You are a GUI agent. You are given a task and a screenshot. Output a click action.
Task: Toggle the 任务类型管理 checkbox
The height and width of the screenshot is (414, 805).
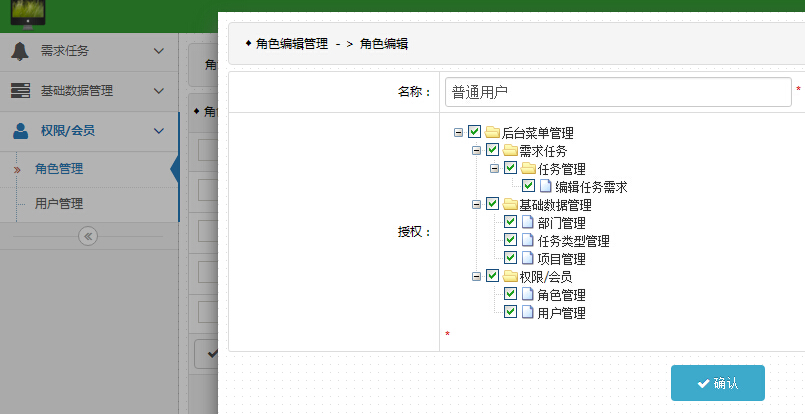[x=510, y=240]
